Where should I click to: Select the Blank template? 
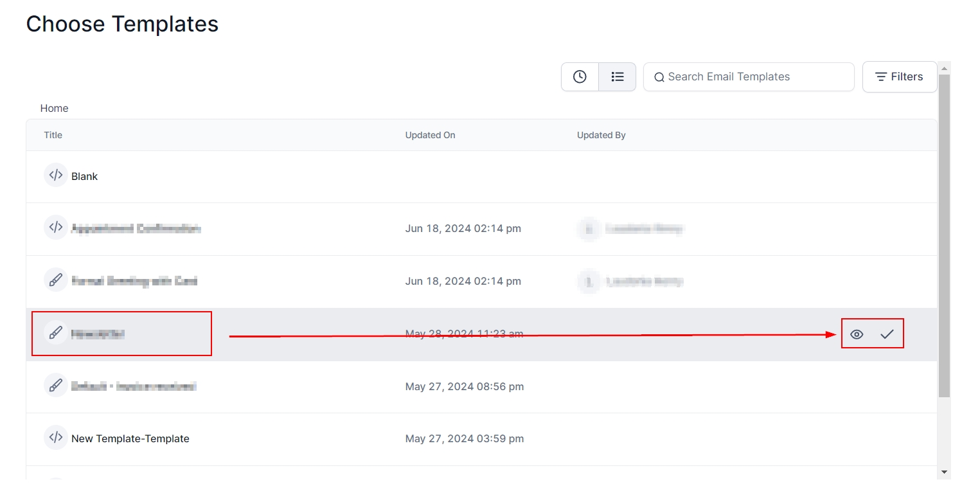click(x=84, y=176)
